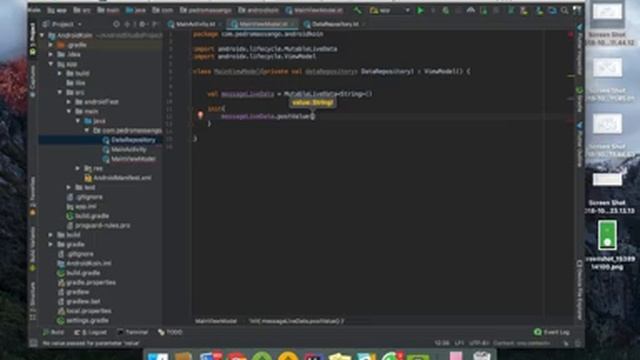640x360 pixels.
Task: Open MainViewModel in project tree
Action: [x=129, y=159]
